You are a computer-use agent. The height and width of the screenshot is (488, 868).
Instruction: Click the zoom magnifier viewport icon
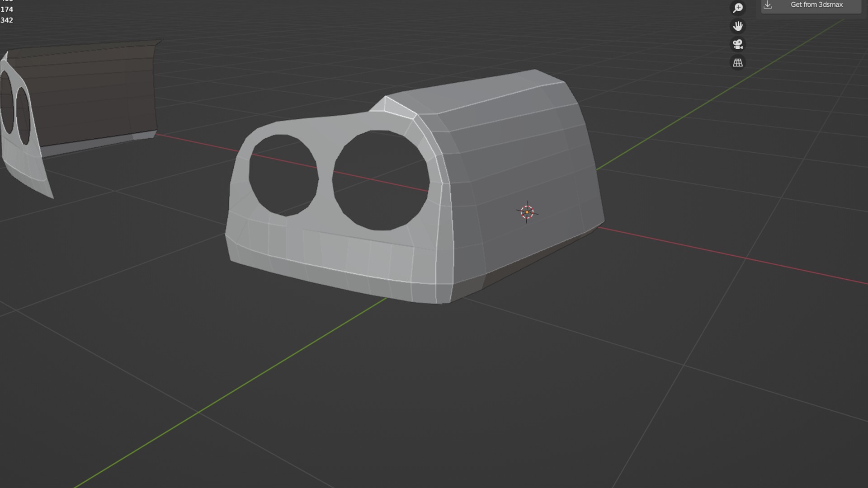pos(738,8)
